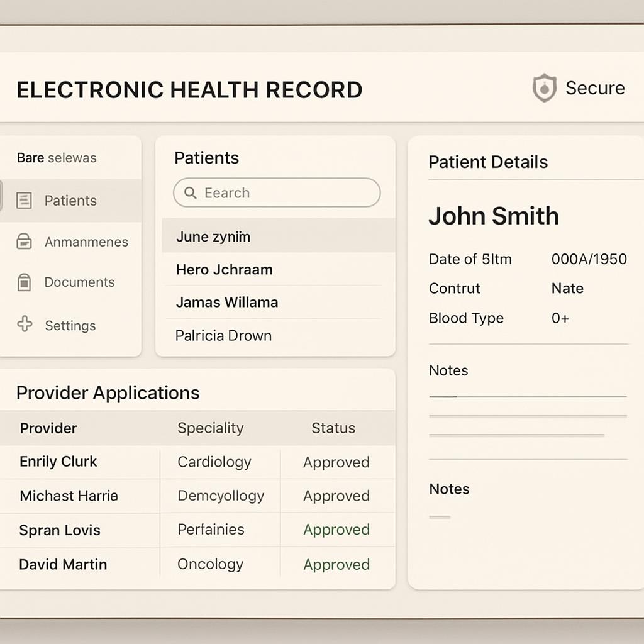The height and width of the screenshot is (644, 644).
Task: Click the Approved status for Enrily Clurk
Action: coord(336,462)
